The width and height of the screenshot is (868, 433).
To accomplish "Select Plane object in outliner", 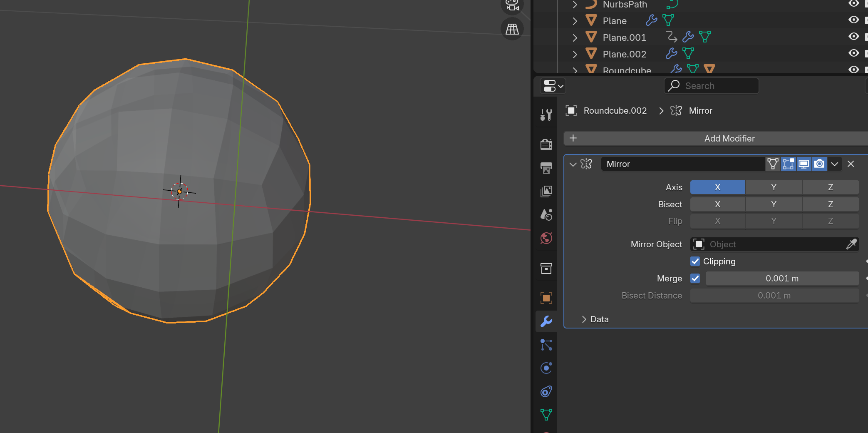I will pos(615,21).
